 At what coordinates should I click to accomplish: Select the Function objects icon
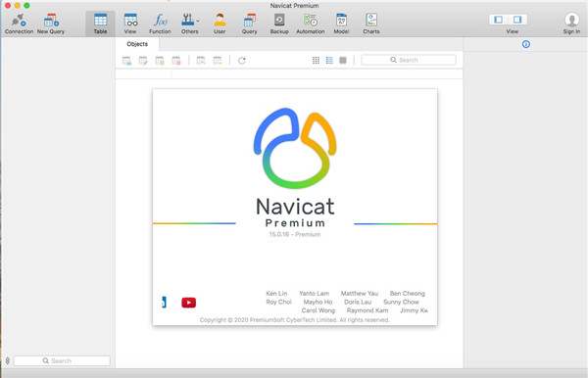160,24
